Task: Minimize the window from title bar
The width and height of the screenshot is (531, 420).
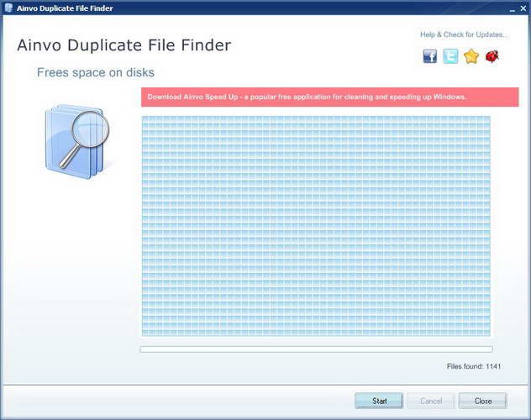Action: tap(512, 8)
